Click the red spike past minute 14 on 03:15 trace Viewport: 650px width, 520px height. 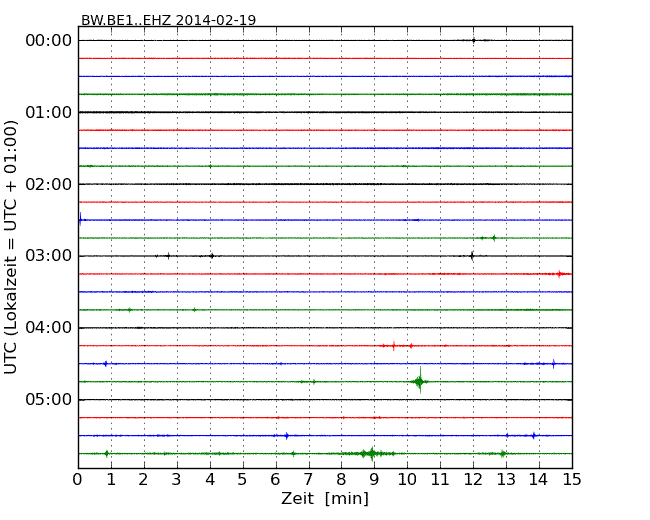coord(559,274)
